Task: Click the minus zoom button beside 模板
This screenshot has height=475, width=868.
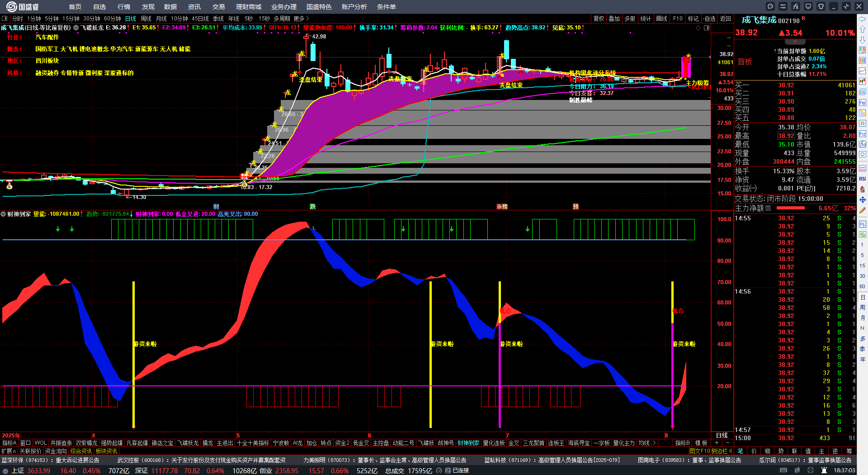Action: (727, 443)
